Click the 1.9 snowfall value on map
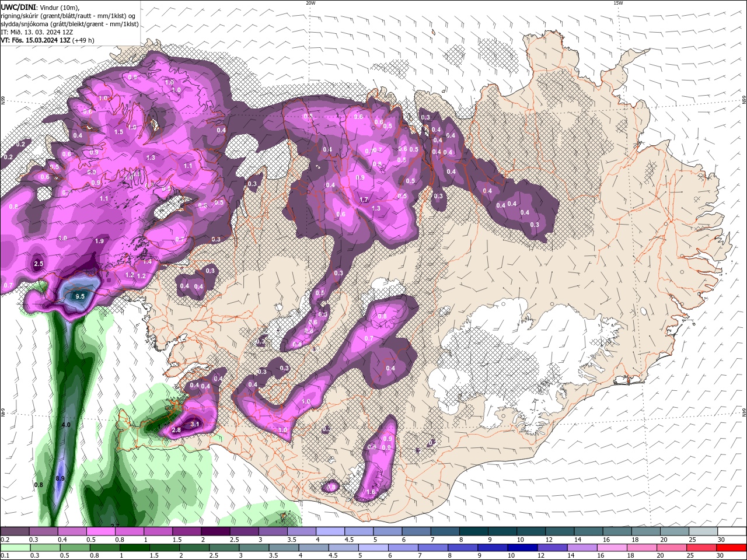This screenshot has width=747, height=560. pos(99,241)
